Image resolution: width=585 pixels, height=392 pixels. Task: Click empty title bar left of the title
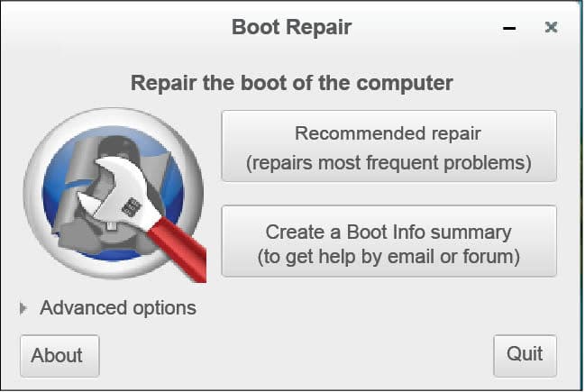[108, 27]
